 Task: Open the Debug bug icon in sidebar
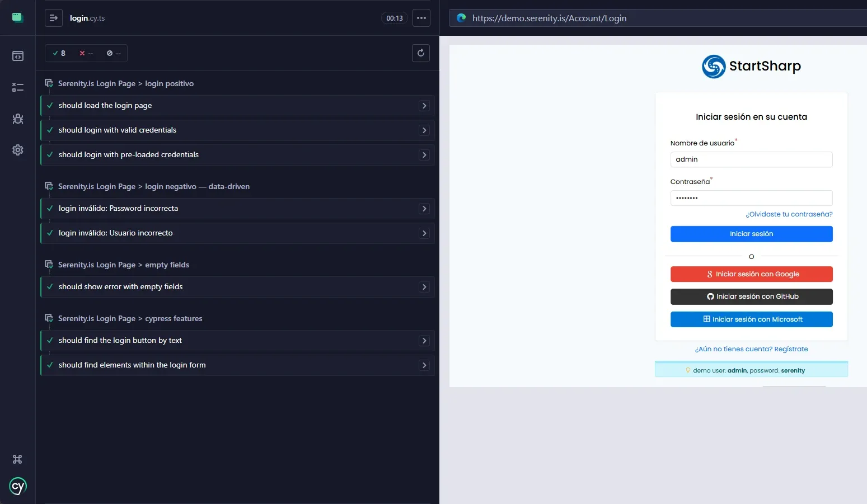pos(18,119)
